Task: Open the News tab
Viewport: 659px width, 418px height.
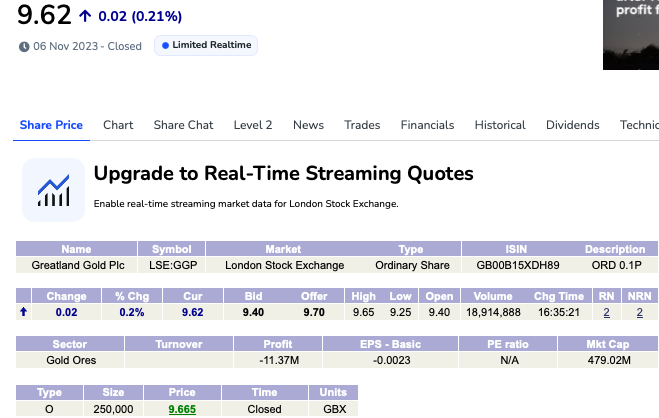Action: pyautogui.click(x=308, y=125)
